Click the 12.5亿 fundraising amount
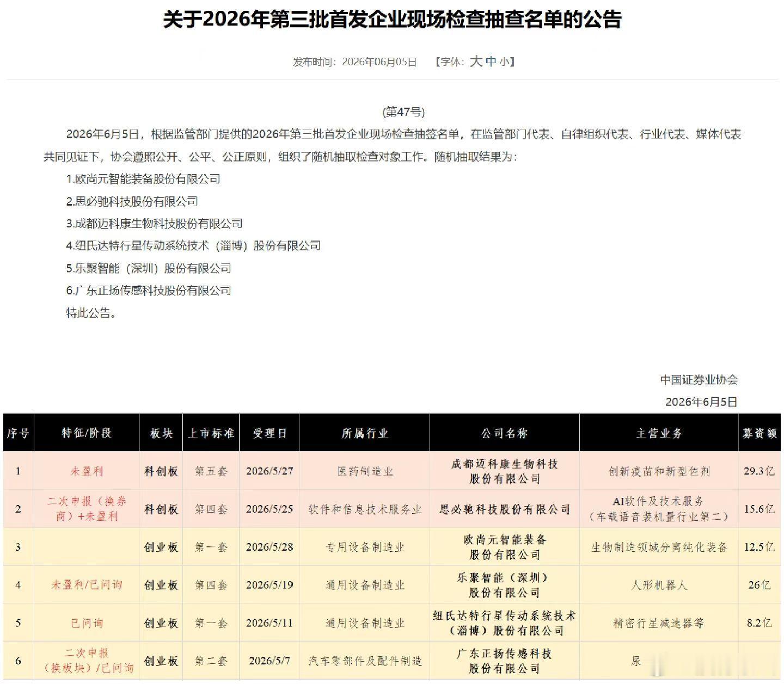 point(759,547)
